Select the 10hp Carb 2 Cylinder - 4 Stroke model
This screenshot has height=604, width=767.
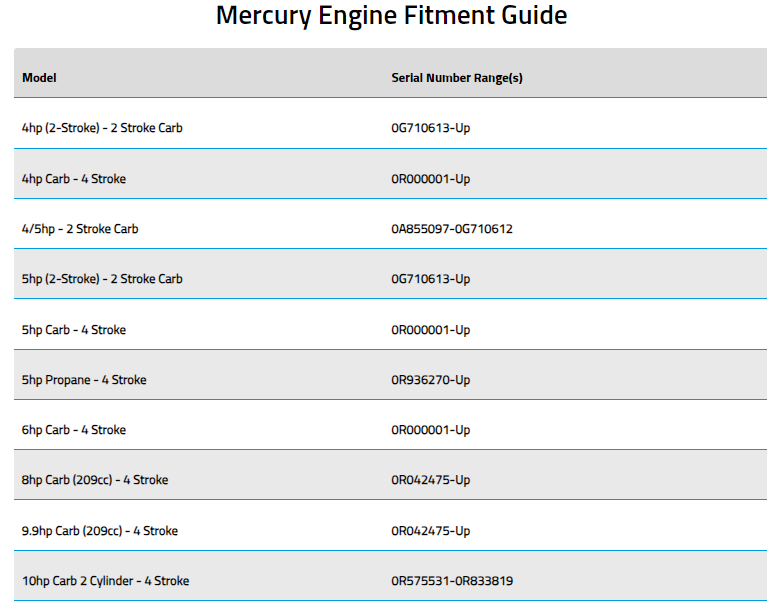click(x=105, y=581)
